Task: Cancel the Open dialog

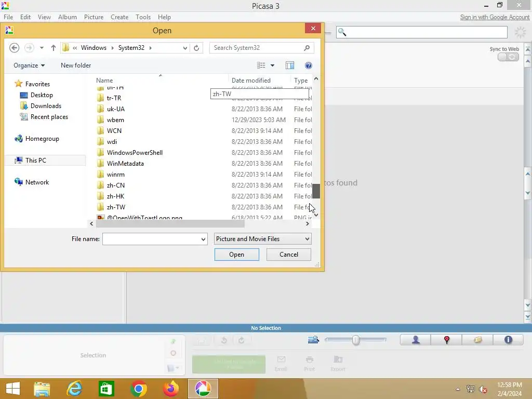Action: click(x=289, y=255)
